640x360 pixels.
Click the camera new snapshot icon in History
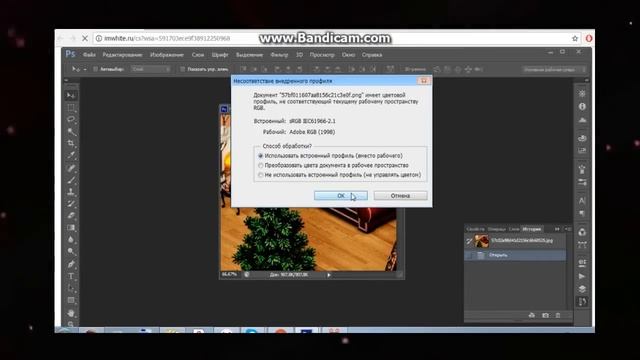point(545,315)
